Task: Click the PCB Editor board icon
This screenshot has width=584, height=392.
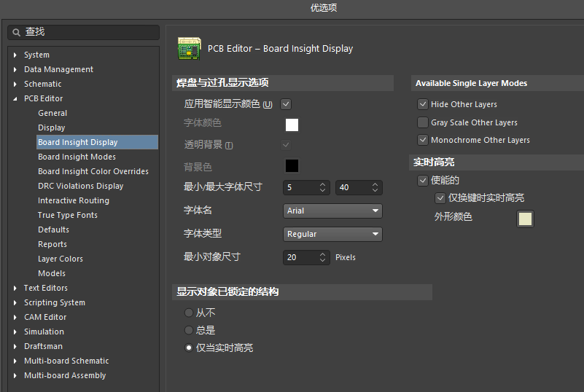Action: (x=190, y=48)
